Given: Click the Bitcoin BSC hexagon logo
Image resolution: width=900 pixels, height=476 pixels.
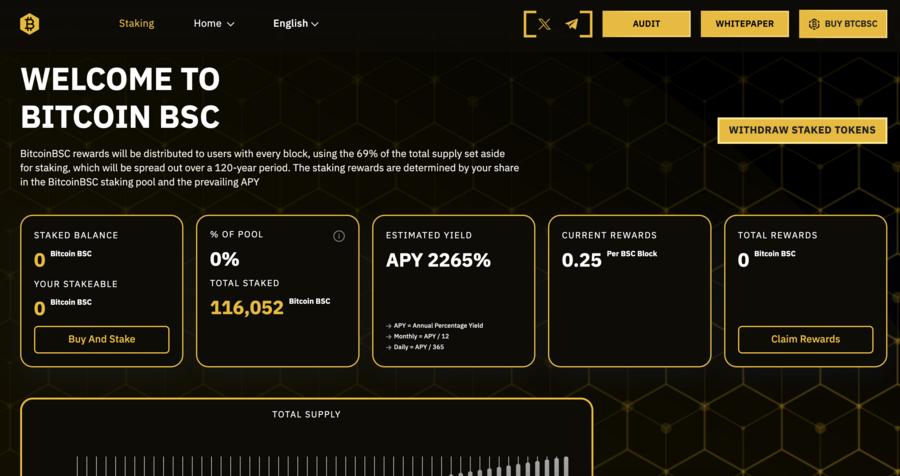Looking at the screenshot, I should [x=29, y=24].
